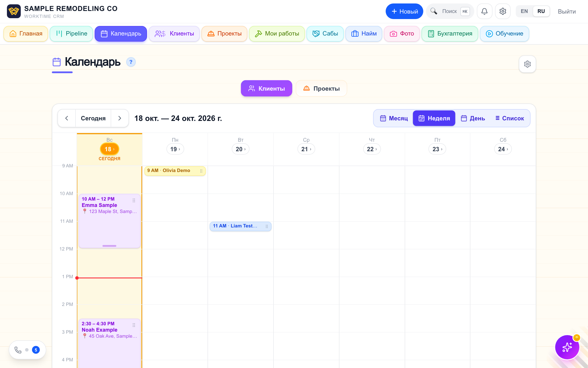Click Emma Sample event resize handle
Viewport: 588px width, 368px height.
109,246
